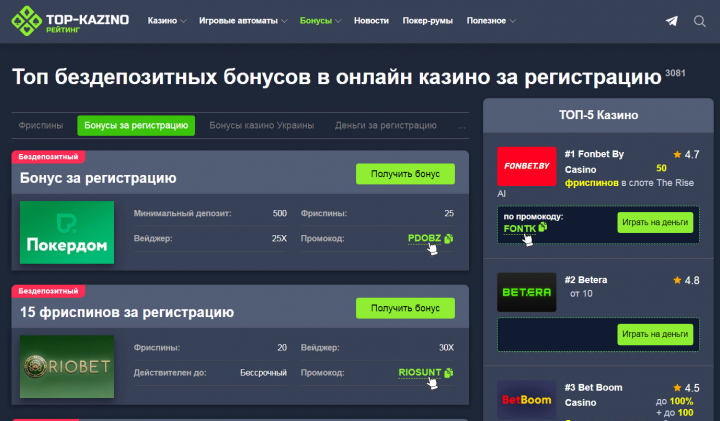Click the 30X wager value
Image resolution: width=720 pixels, height=421 pixels.
click(x=446, y=348)
